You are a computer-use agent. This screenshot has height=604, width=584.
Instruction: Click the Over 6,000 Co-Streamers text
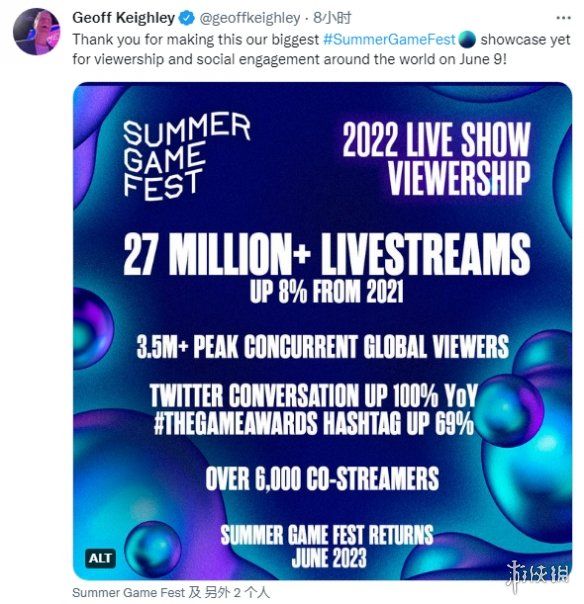[x=322, y=479]
